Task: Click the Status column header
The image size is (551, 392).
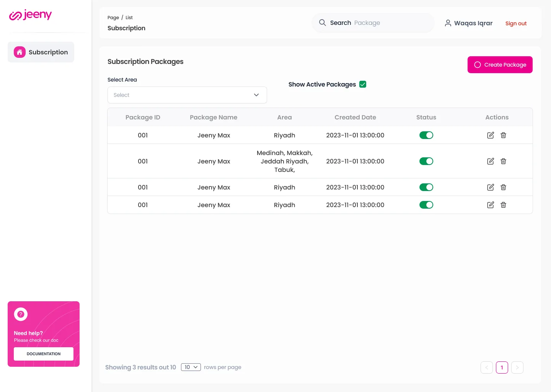Action: [x=426, y=117]
